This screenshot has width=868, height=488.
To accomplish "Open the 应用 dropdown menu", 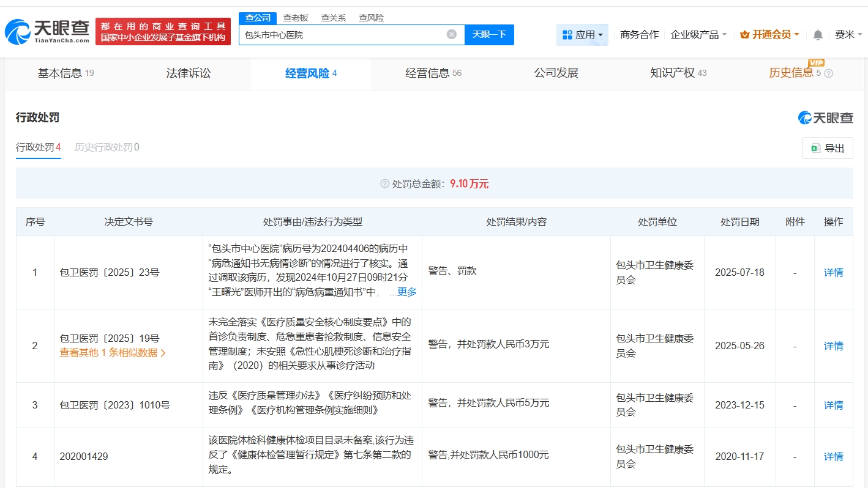I will (x=582, y=35).
